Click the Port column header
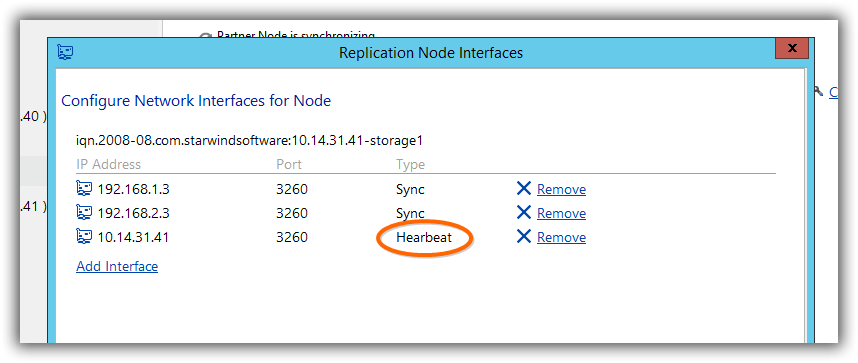858x363 pixels. pos(289,164)
